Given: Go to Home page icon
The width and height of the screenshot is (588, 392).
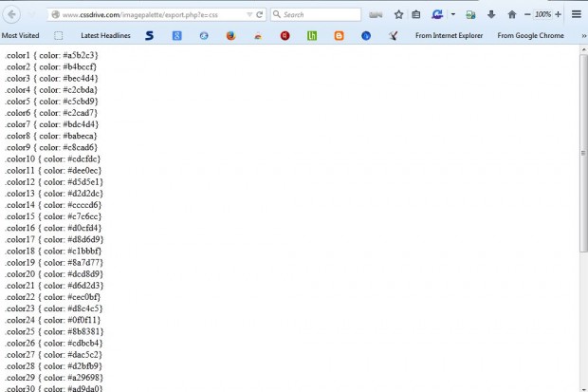Looking at the screenshot, I should point(512,14).
